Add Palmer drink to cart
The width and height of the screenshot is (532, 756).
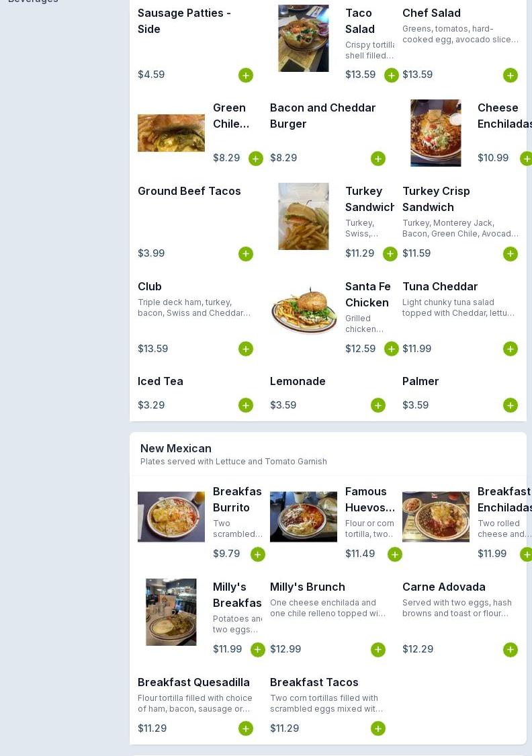pyautogui.click(x=511, y=405)
